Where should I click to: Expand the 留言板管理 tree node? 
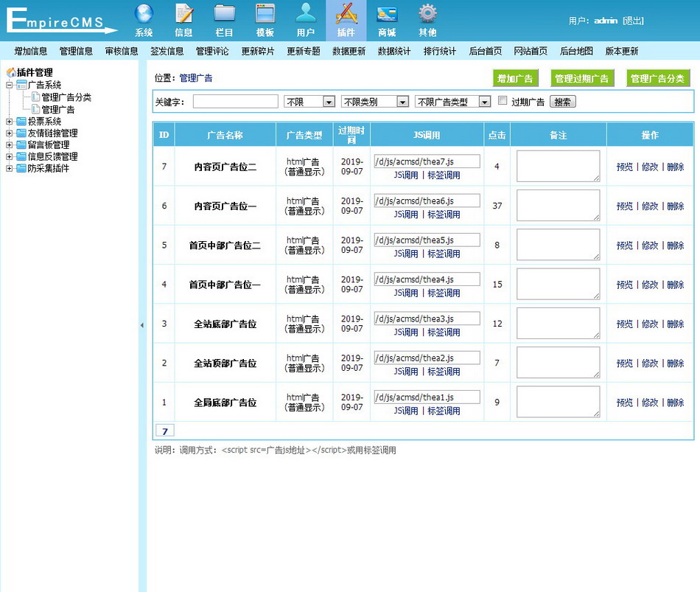9,144
